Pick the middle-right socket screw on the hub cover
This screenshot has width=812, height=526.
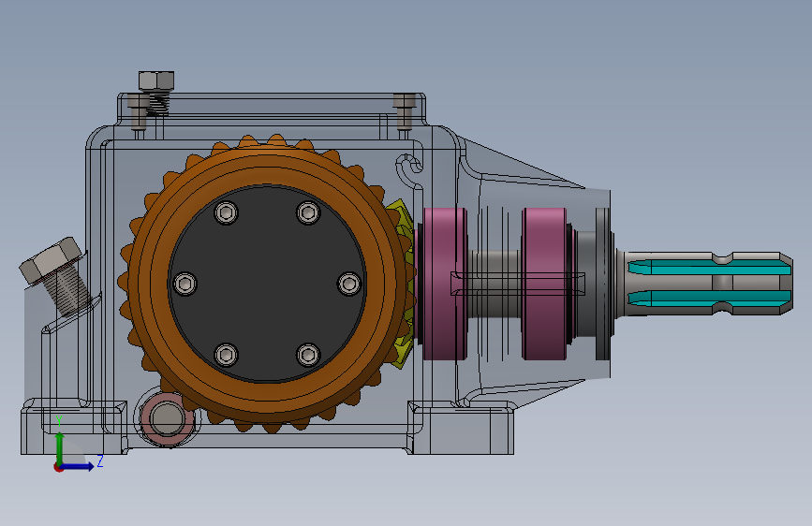(349, 284)
